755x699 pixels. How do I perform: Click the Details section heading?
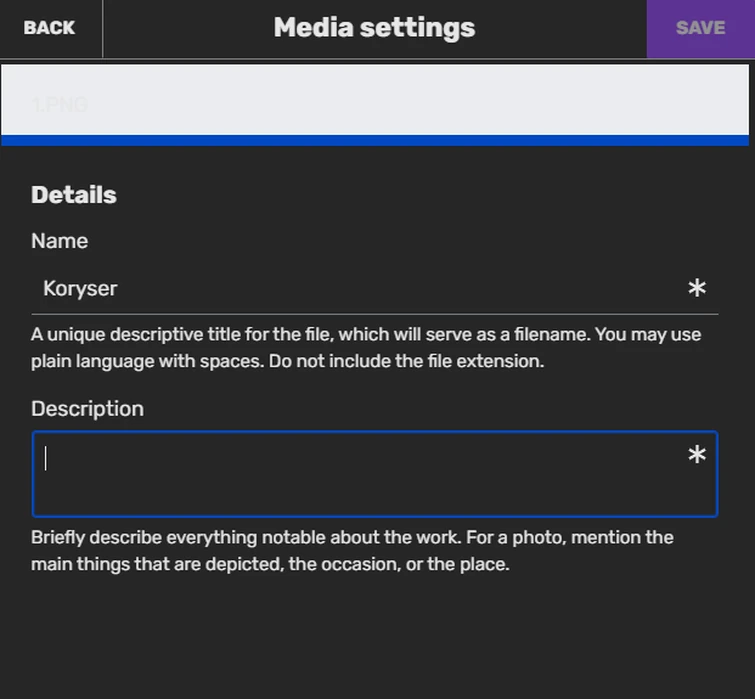coord(74,195)
